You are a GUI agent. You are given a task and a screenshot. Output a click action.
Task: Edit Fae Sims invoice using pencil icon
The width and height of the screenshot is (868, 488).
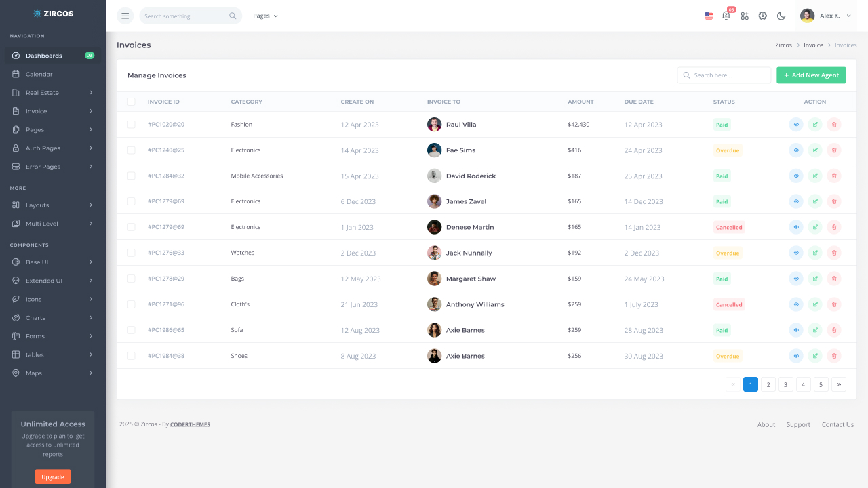(x=815, y=150)
